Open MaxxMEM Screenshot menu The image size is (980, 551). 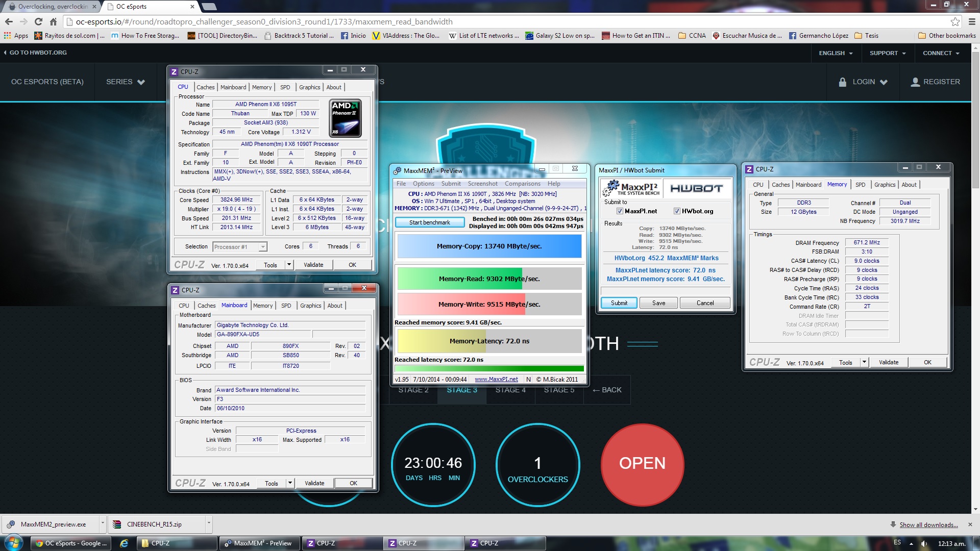tap(482, 184)
